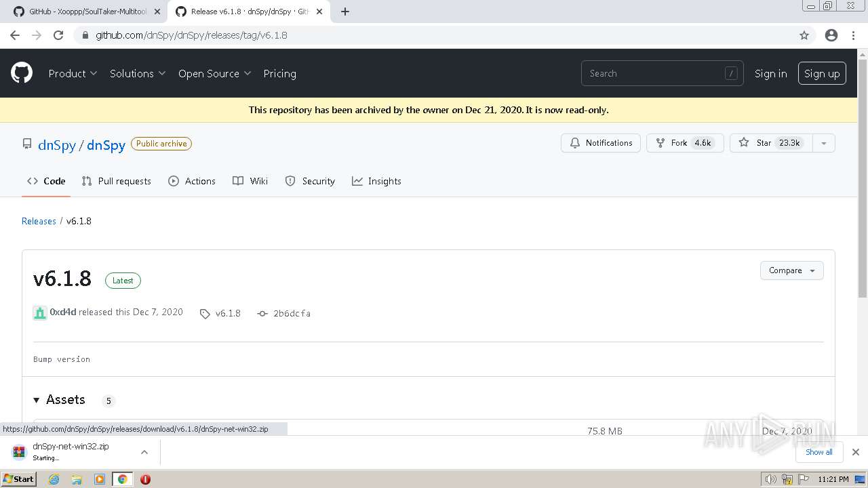Focus the GitHub search box
The image size is (868, 488).
coord(662,73)
